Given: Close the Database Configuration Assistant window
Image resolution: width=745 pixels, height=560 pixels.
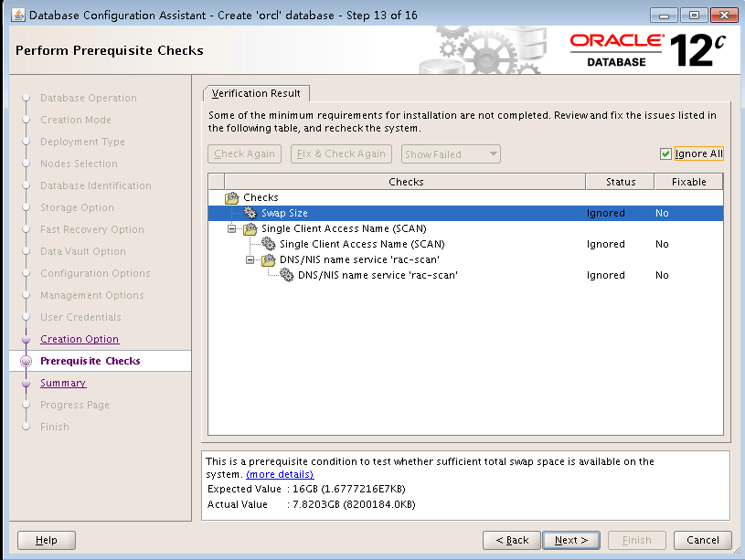Looking at the screenshot, I should [x=724, y=16].
